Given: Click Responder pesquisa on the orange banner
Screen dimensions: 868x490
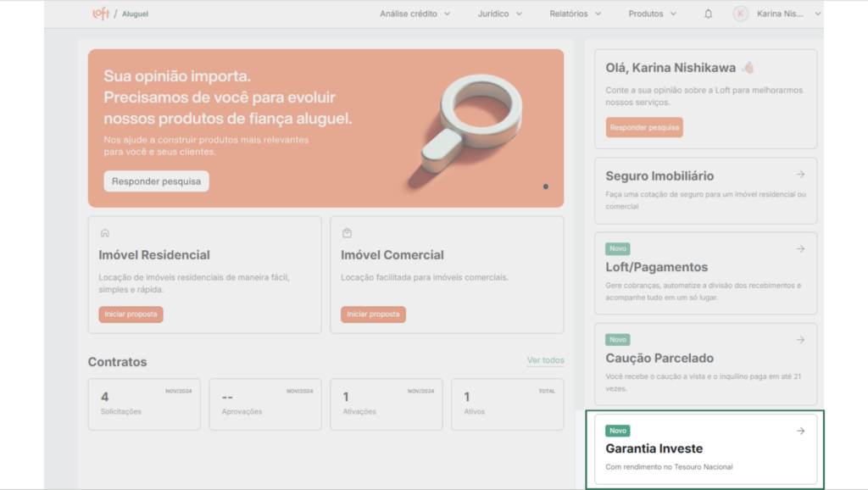Looking at the screenshot, I should (156, 181).
